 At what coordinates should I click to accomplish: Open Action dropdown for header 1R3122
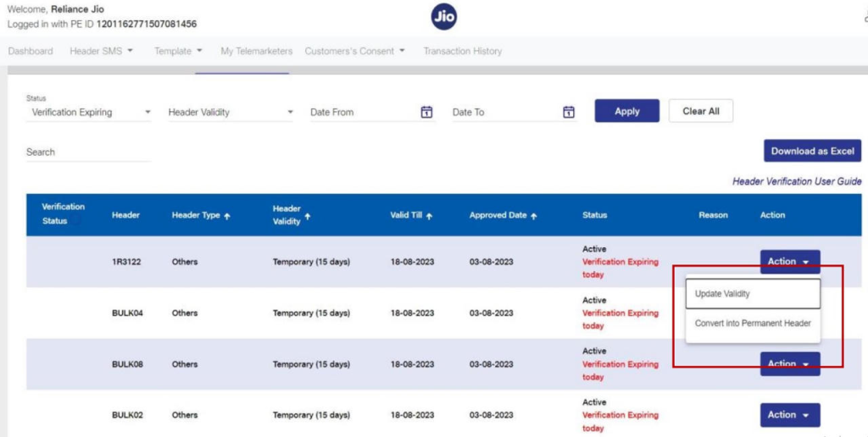click(790, 262)
